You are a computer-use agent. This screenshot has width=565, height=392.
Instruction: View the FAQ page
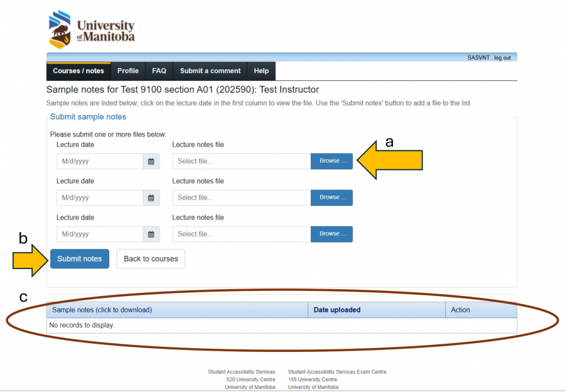158,71
